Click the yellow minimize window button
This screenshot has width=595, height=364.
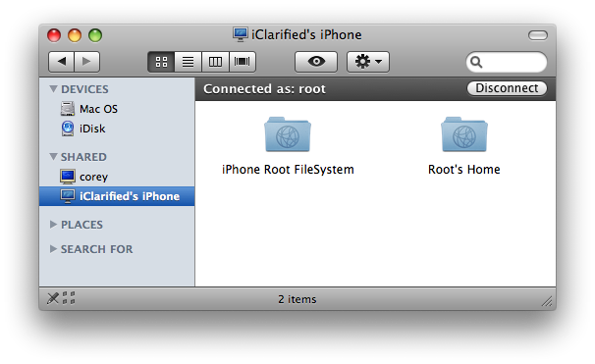pos(75,35)
